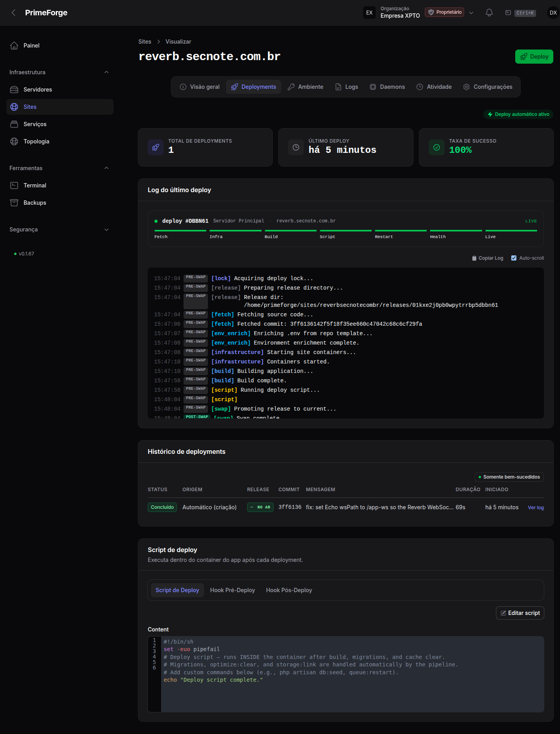Screen dimensions: 560x734
Task: Click commit hash 3ff6136
Action: click(290, 507)
